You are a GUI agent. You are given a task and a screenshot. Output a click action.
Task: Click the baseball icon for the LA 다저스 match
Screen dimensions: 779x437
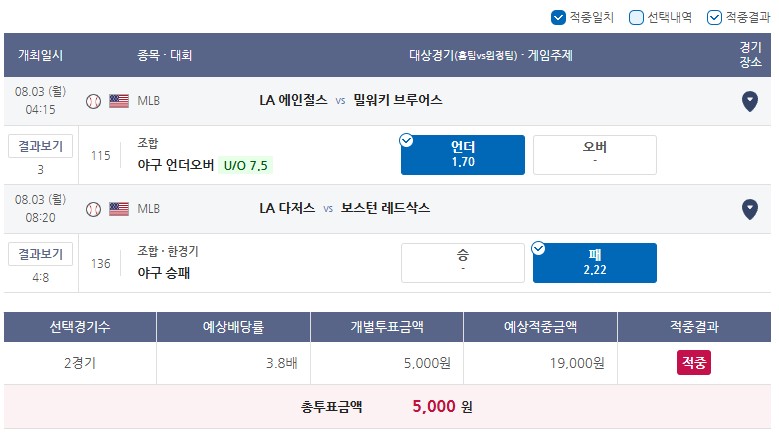point(93,209)
